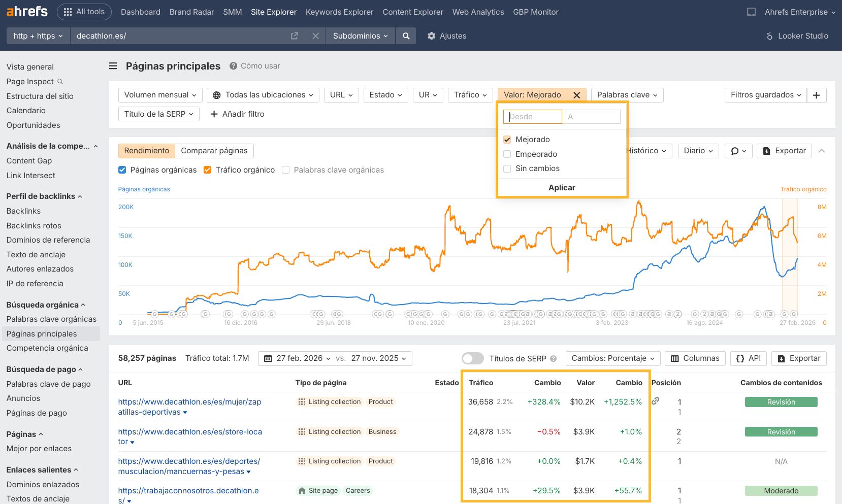
Task: Switch to the Comparar páginas tab
Action: pyautogui.click(x=214, y=151)
